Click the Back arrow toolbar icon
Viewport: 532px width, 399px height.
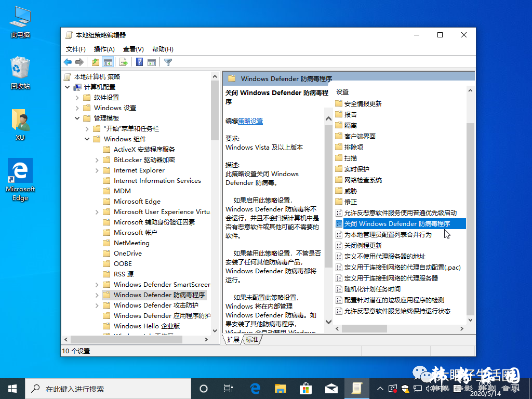68,62
